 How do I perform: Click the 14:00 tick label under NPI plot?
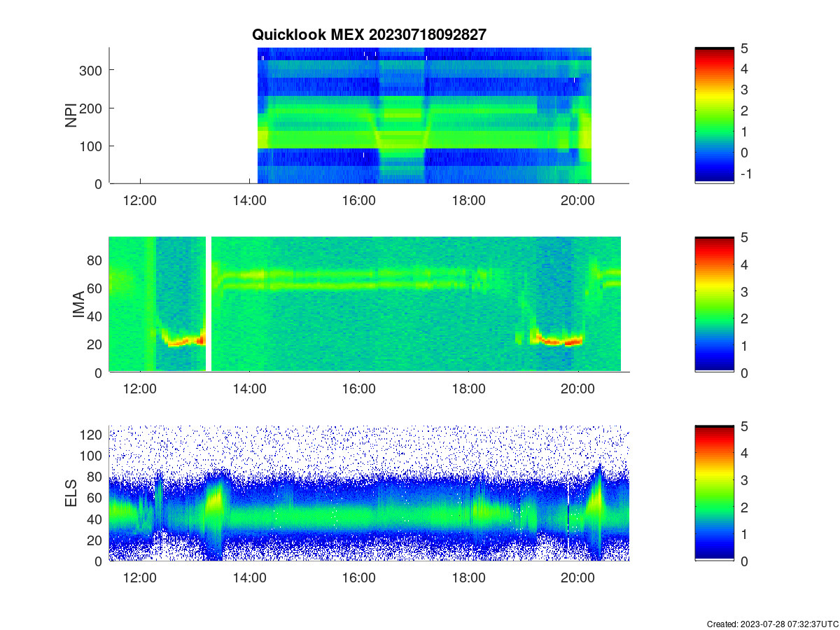(249, 200)
